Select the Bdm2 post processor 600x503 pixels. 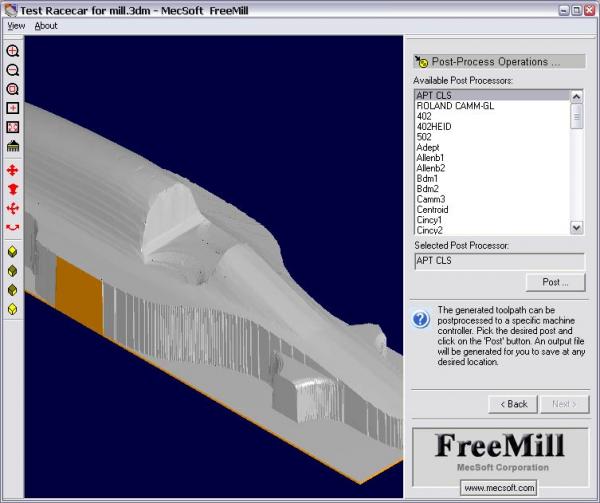pos(492,189)
